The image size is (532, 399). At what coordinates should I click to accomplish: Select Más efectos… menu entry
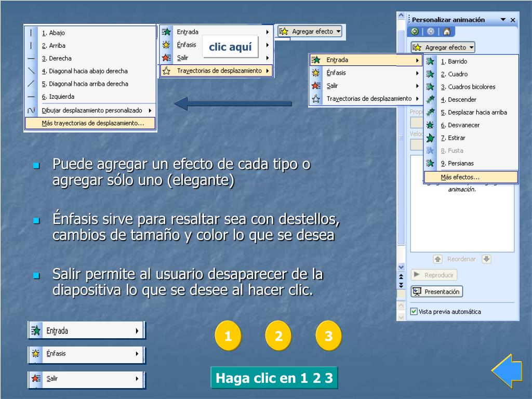pyautogui.click(x=471, y=177)
